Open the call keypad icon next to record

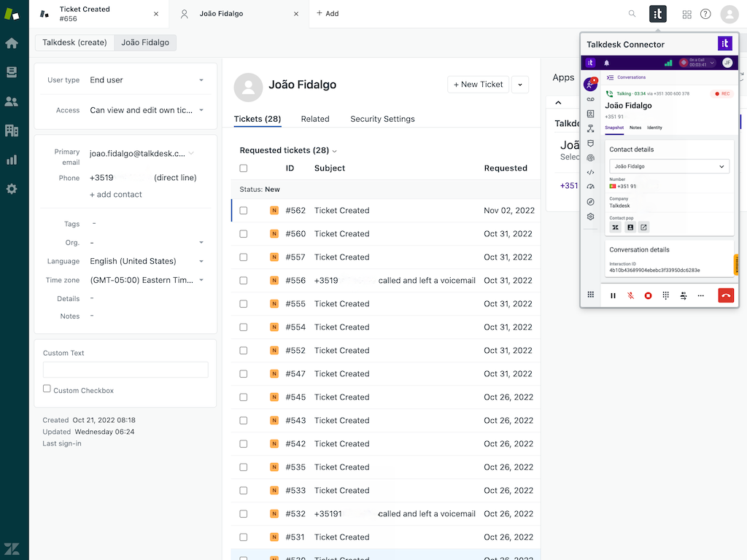665,295
